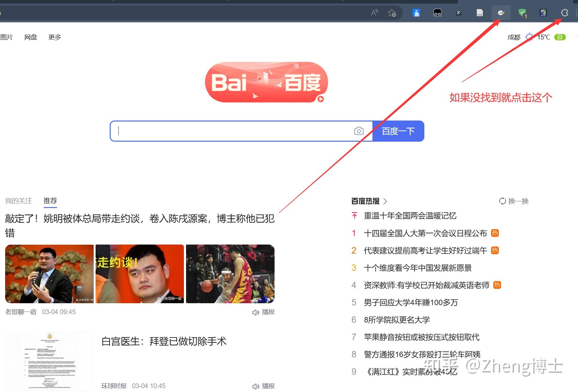
Task: Open headline 敲定了！姚明被体总局带走约谈
Action: [x=140, y=226]
